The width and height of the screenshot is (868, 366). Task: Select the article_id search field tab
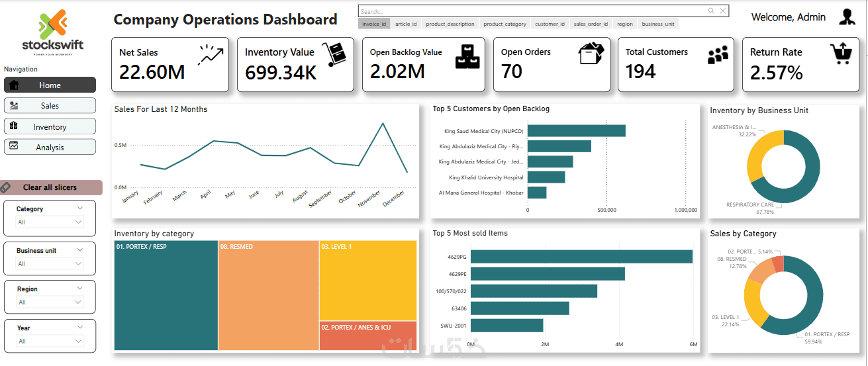pyautogui.click(x=406, y=24)
